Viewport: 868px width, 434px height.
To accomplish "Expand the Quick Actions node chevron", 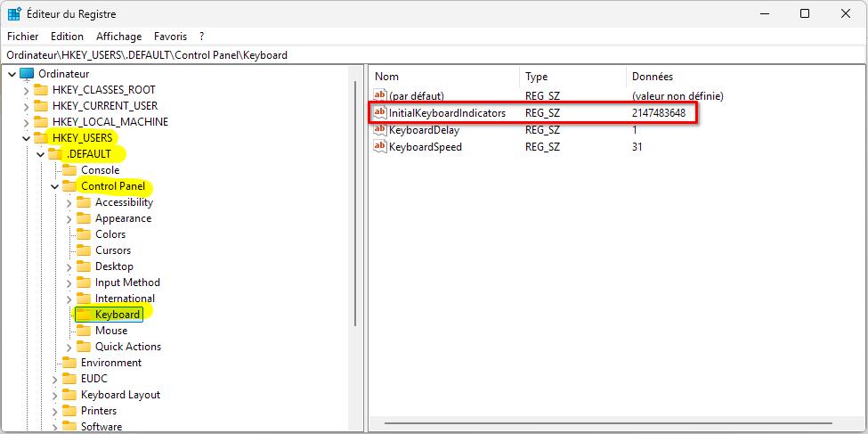I will (69, 348).
